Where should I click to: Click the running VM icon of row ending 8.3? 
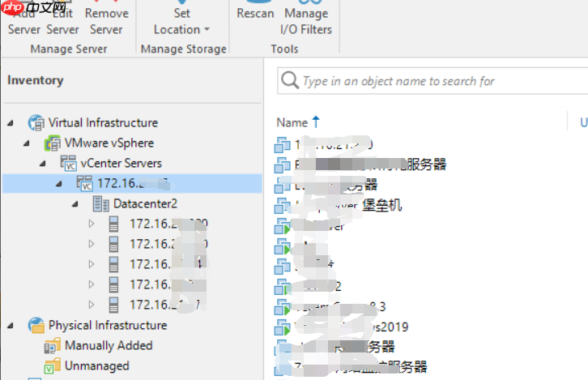283,307
